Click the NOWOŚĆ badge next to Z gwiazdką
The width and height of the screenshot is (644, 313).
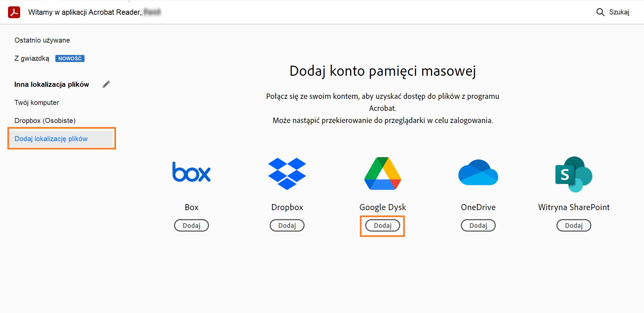pos(70,58)
